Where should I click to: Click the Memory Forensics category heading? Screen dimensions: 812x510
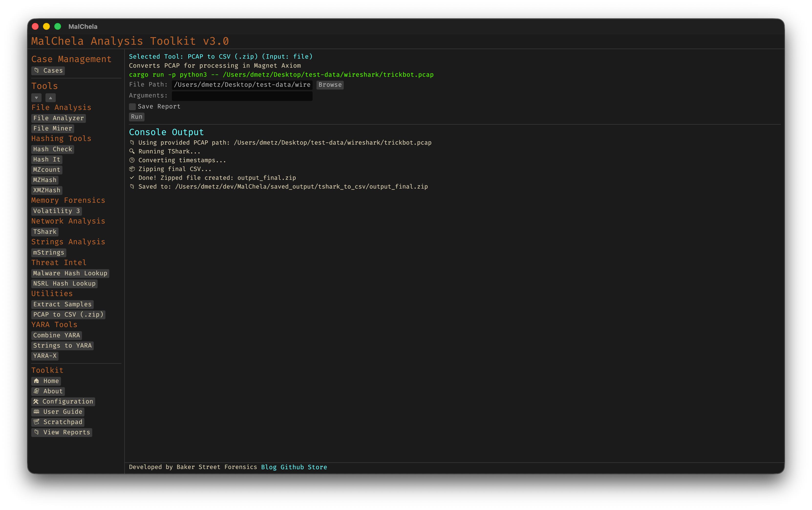click(68, 200)
